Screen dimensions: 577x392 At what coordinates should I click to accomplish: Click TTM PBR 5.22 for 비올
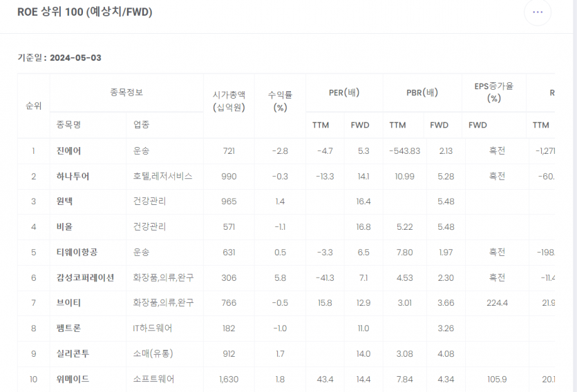[405, 226]
